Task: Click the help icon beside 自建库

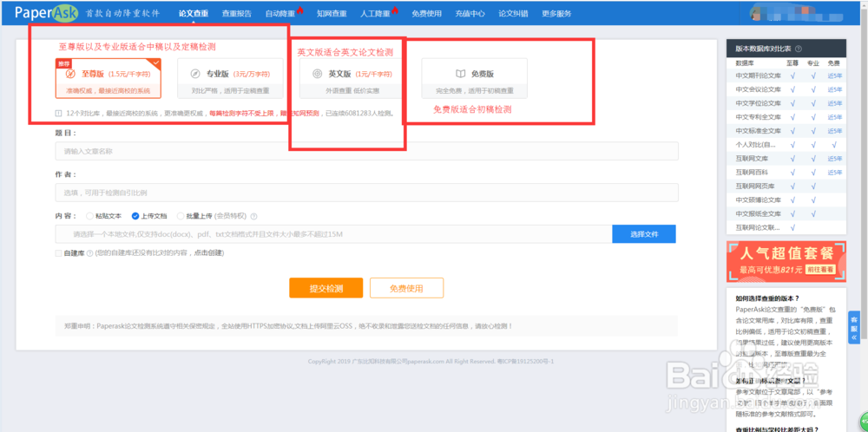Action: [89, 252]
